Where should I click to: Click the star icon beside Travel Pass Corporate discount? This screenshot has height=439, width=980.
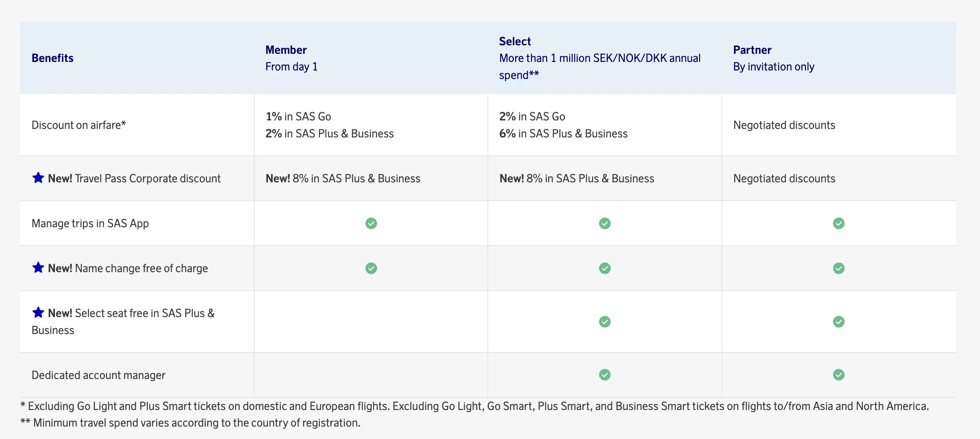38,178
